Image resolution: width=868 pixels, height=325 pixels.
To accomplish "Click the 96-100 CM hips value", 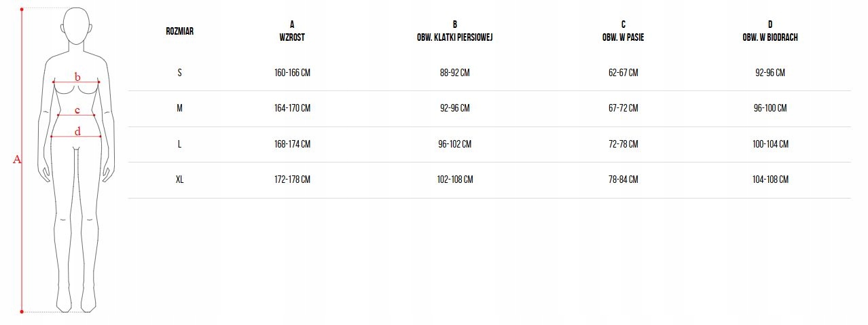I will point(771,108).
